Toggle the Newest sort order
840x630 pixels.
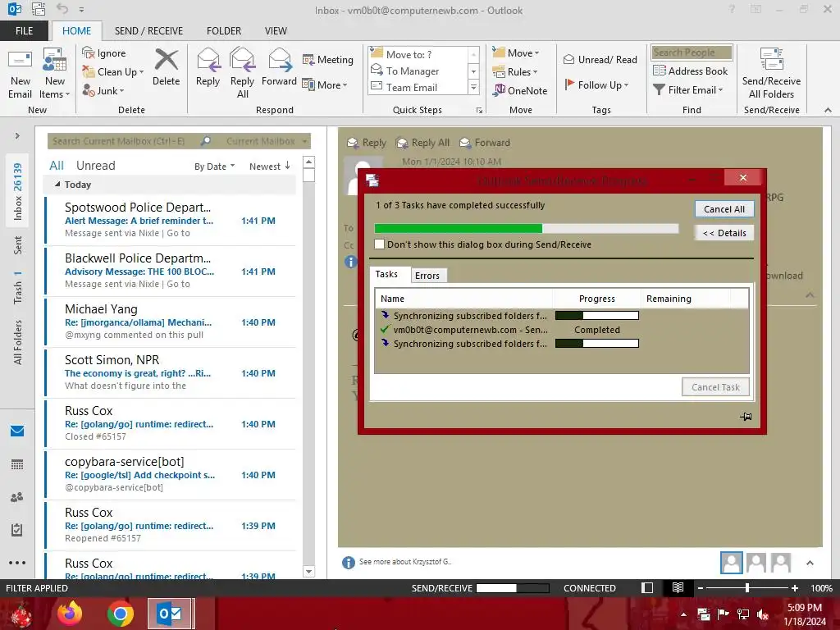pos(269,166)
